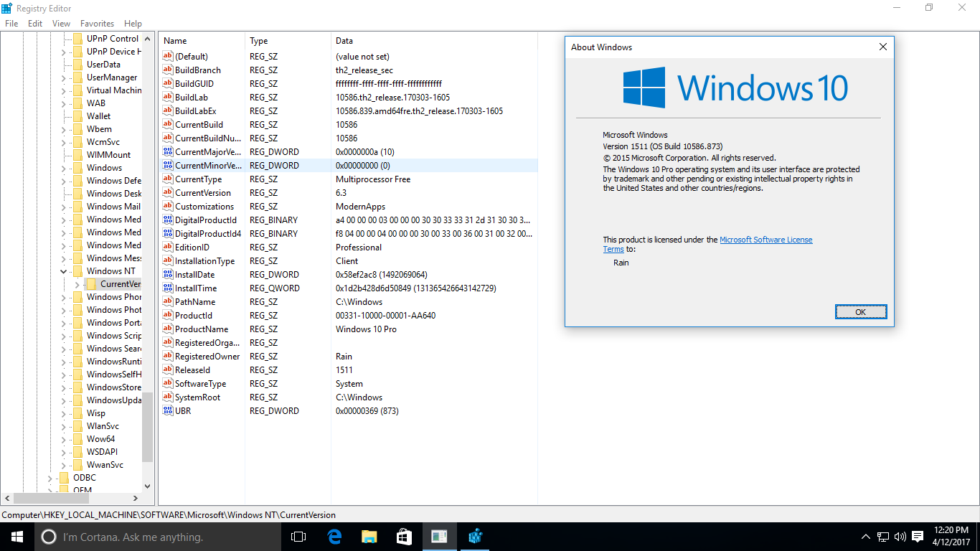
Task: Select the ProductId value name
Action: [x=194, y=316]
